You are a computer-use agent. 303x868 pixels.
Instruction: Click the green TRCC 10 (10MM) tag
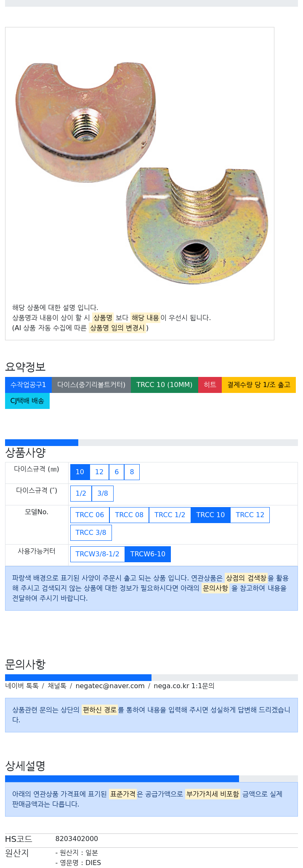tap(165, 385)
